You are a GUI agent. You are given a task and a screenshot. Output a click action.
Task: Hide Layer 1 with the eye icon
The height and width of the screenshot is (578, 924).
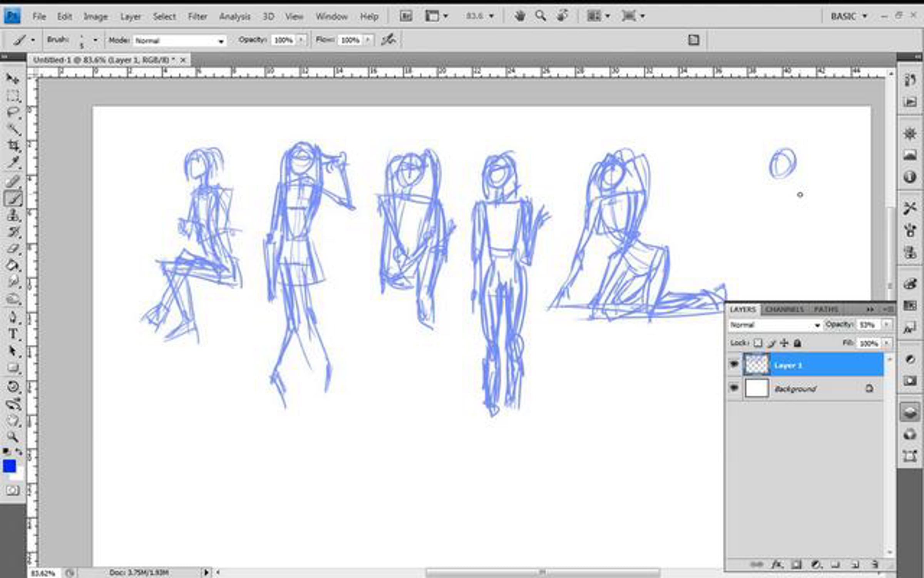pos(734,364)
